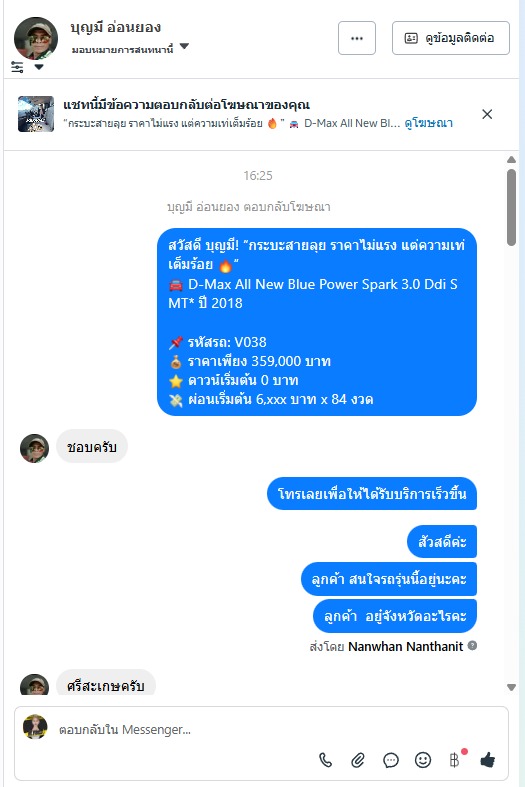Image resolution: width=525 pixels, height=787 pixels.
Task: Open the emoji picker smiley icon
Action: point(423,760)
